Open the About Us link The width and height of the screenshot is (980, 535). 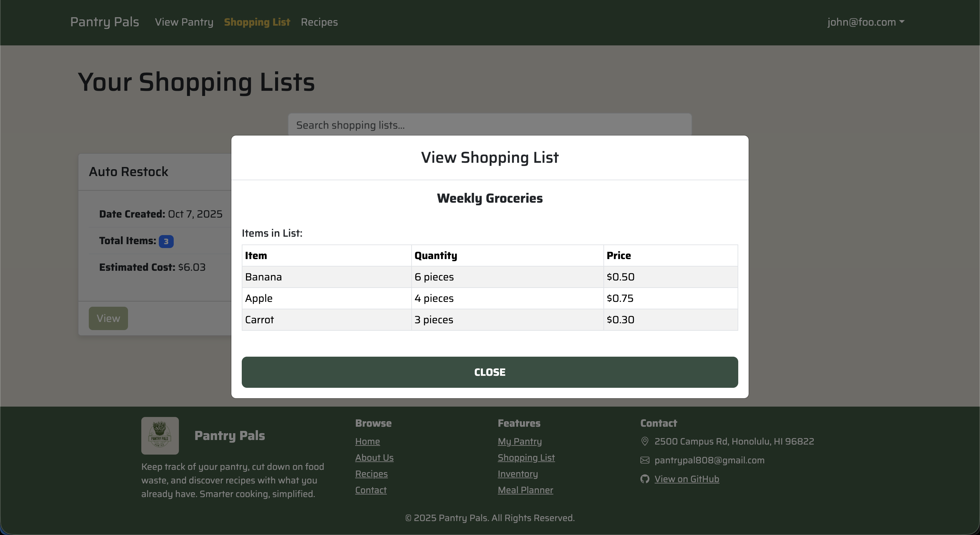coord(374,458)
